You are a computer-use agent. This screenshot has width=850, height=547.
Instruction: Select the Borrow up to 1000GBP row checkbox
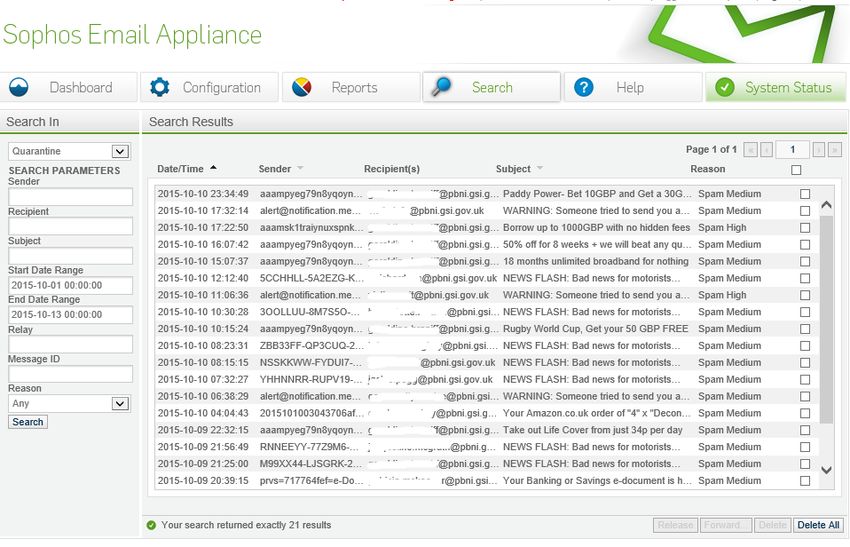point(805,228)
